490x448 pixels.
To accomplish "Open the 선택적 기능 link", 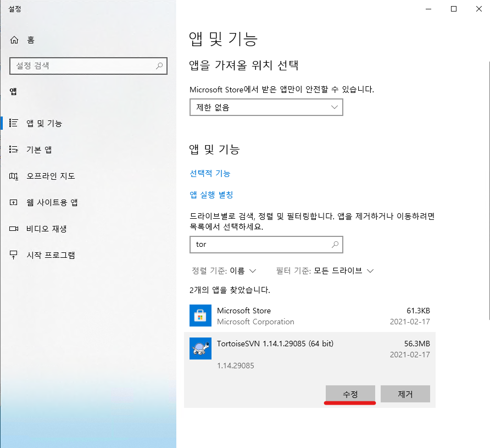I will [210, 174].
